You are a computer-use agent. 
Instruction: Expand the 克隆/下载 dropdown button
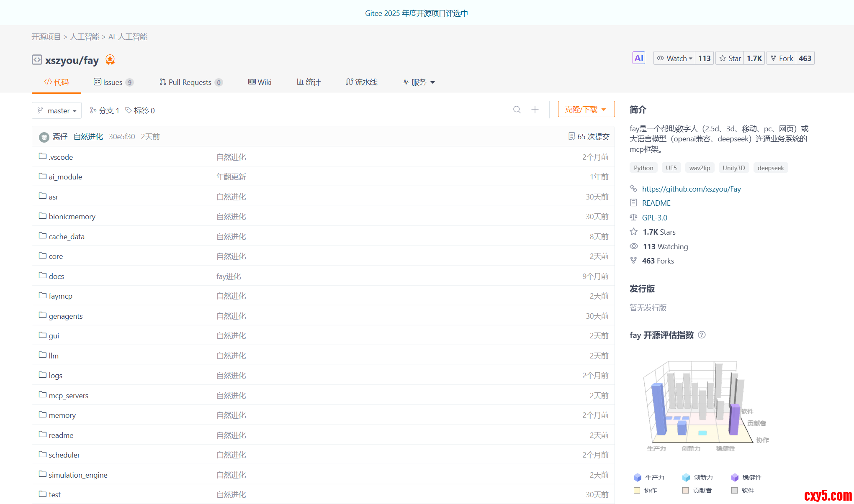pyautogui.click(x=586, y=109)
